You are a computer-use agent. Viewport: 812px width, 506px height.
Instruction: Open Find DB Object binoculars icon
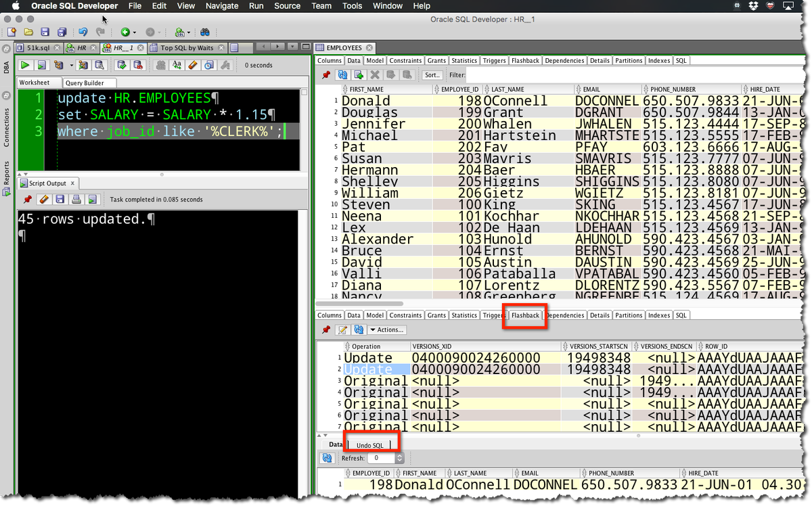(205, 32)
